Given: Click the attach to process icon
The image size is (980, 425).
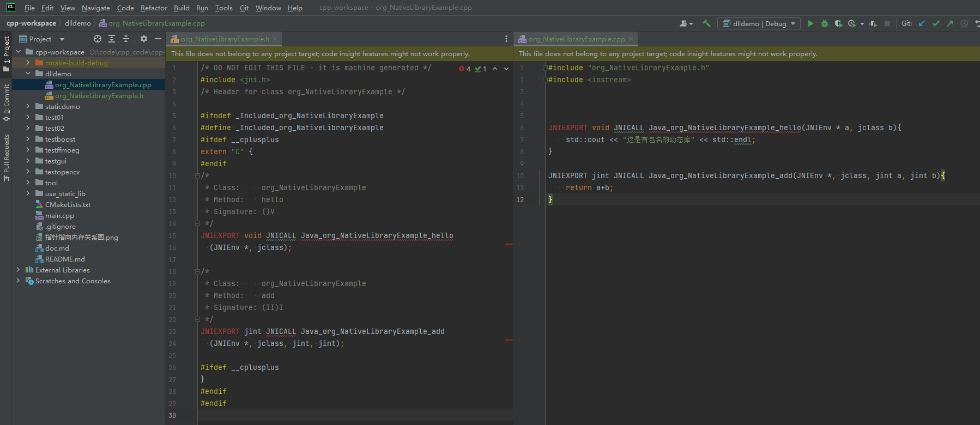Looking at the screenshot, I should point(873,23).
